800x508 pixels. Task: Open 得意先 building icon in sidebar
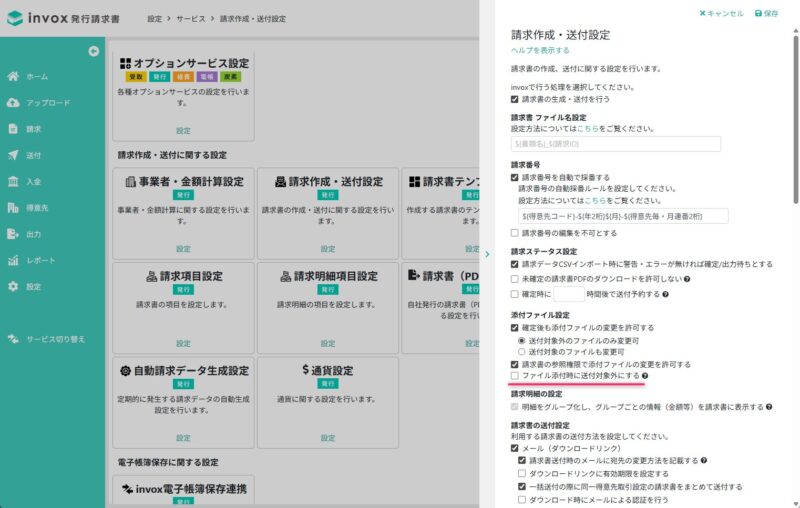click(13, 208)
